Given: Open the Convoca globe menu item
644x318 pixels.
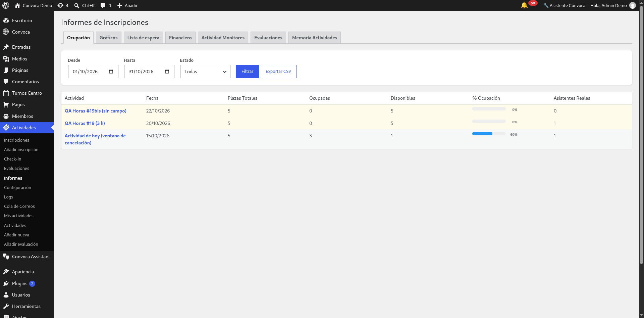Looking at the screenshot, I should tap(6, 32).
